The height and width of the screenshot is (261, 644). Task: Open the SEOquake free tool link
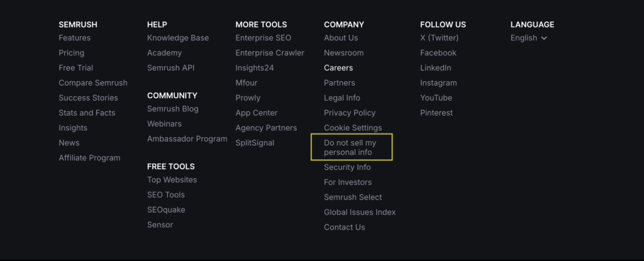[166, 209]
